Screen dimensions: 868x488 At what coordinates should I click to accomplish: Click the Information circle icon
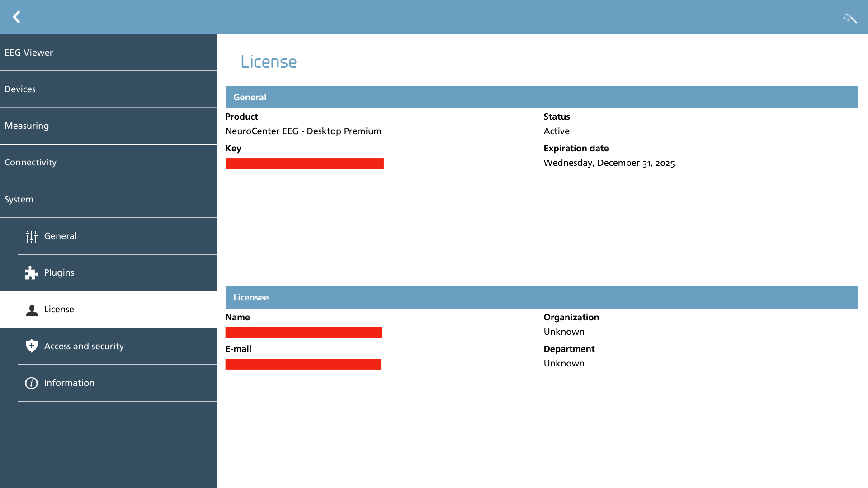pos(31,383)
